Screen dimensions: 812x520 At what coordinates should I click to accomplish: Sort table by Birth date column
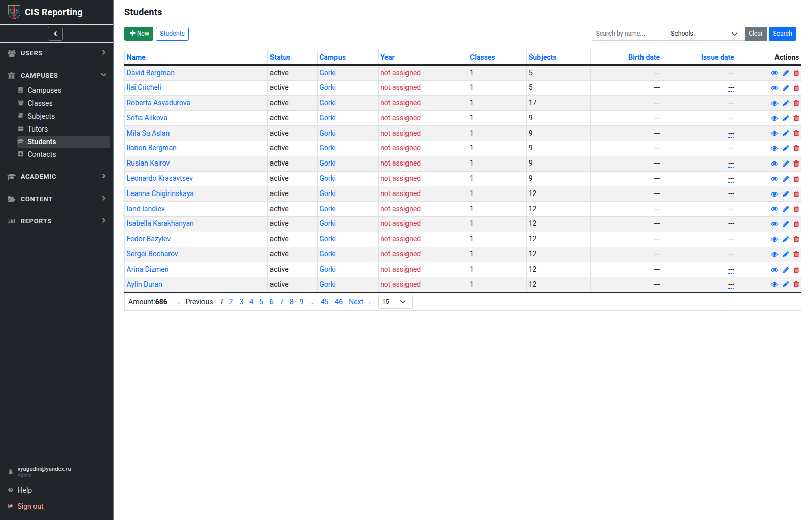(x=644, y=57)
